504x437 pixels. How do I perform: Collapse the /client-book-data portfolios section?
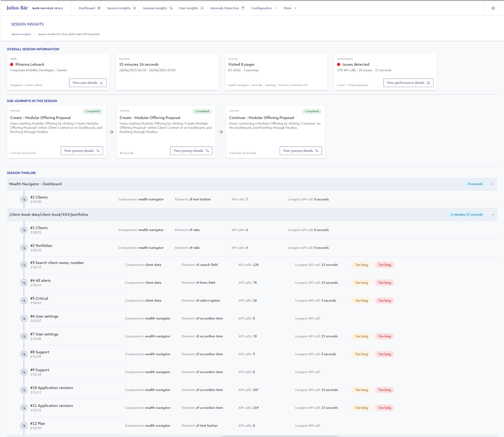pos(493,215)
